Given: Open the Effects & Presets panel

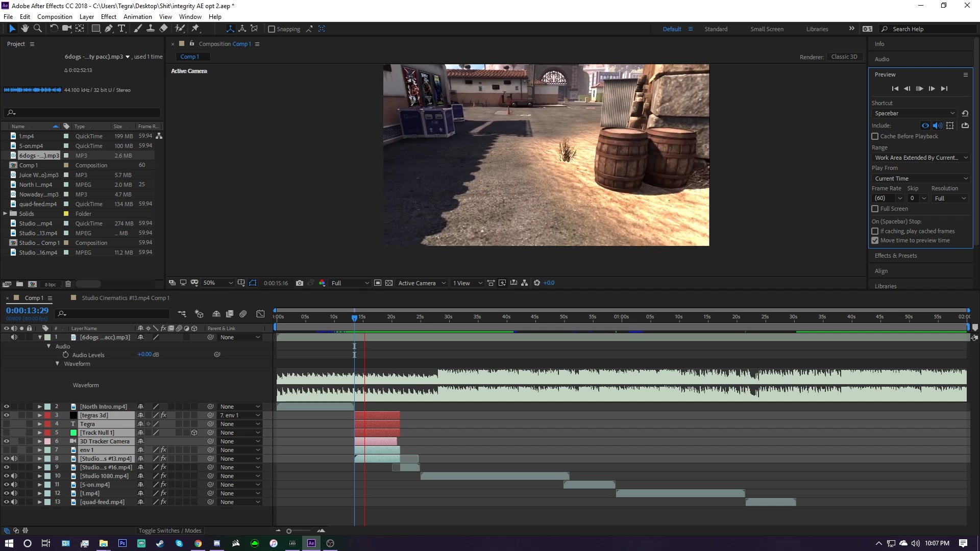Looking at the screenshot, I should pos(896,256).
